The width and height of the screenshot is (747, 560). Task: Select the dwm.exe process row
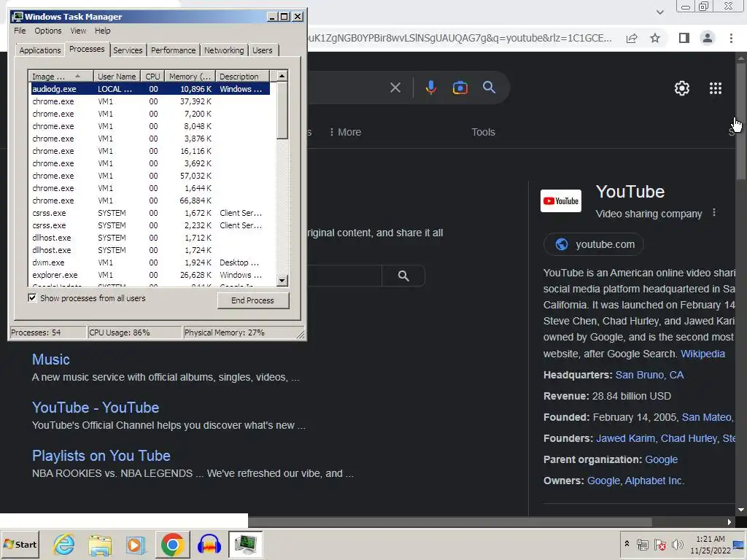tap(150, 262)
